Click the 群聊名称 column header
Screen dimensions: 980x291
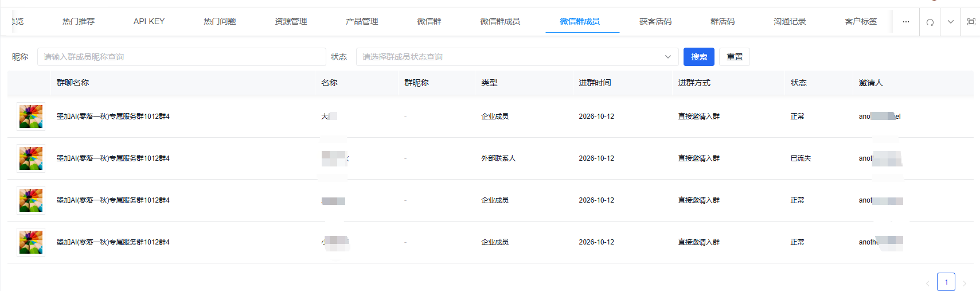click(73, 83)
